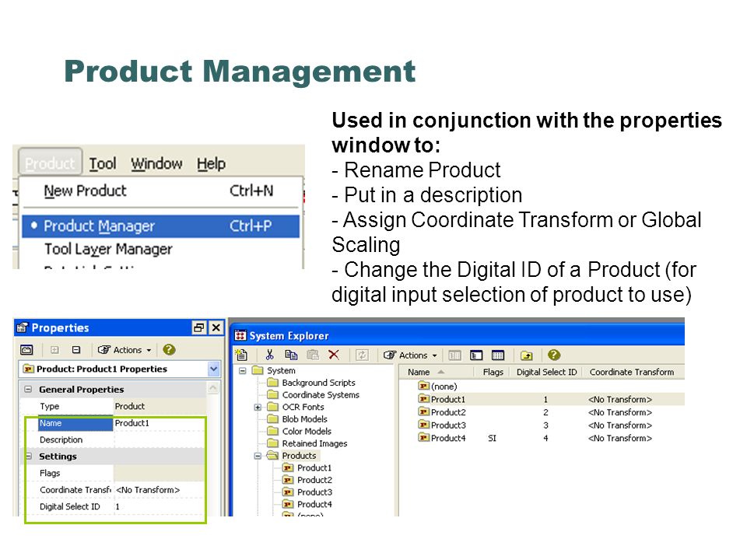Click the New item icon in System Explorer toolbar
The image size is (747, 560).
241,355
